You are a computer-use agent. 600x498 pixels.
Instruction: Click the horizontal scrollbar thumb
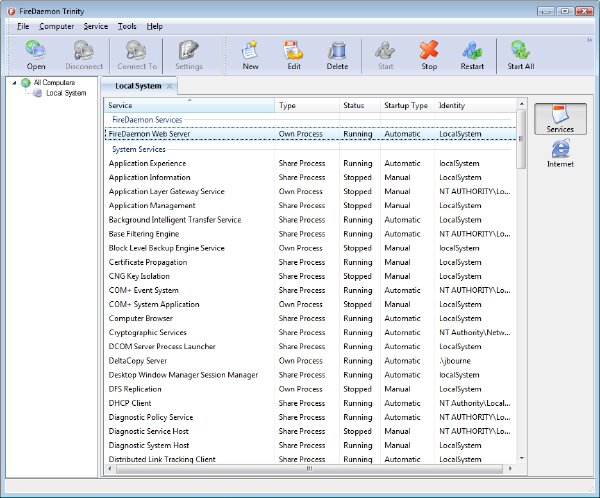coord(309,469)
